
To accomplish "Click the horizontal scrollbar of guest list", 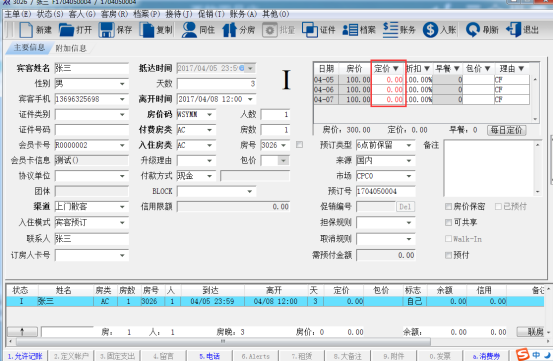I will [x=223, y=342].
